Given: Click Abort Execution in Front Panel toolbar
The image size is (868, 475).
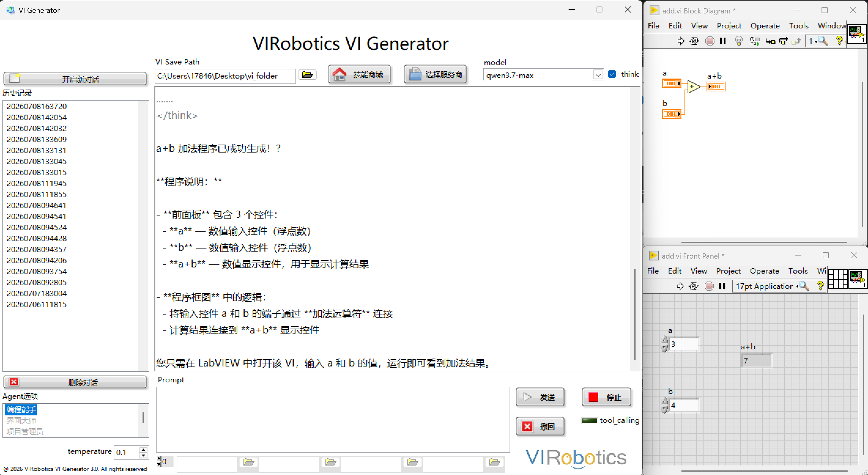Looking at the screenshot, I should tap(709, 286).
